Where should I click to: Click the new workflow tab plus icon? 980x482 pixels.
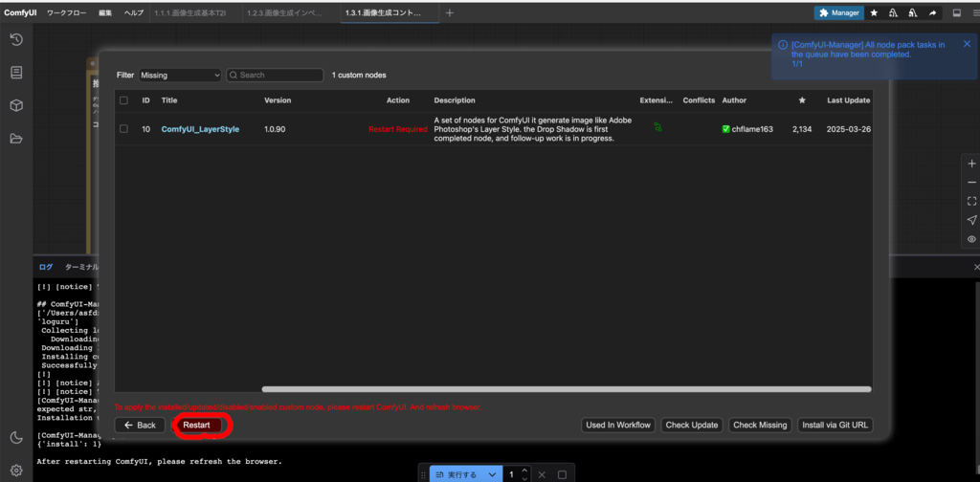(450, 12)
